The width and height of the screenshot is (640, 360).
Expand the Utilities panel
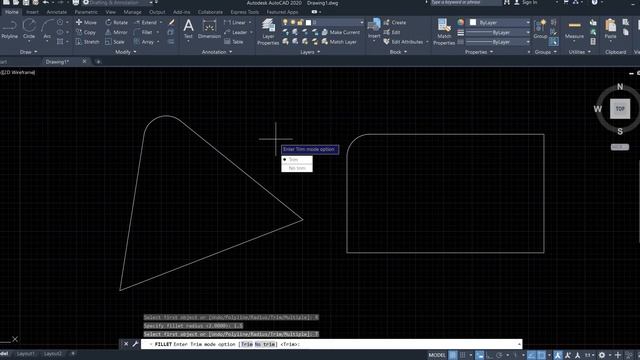pos(580,52)
